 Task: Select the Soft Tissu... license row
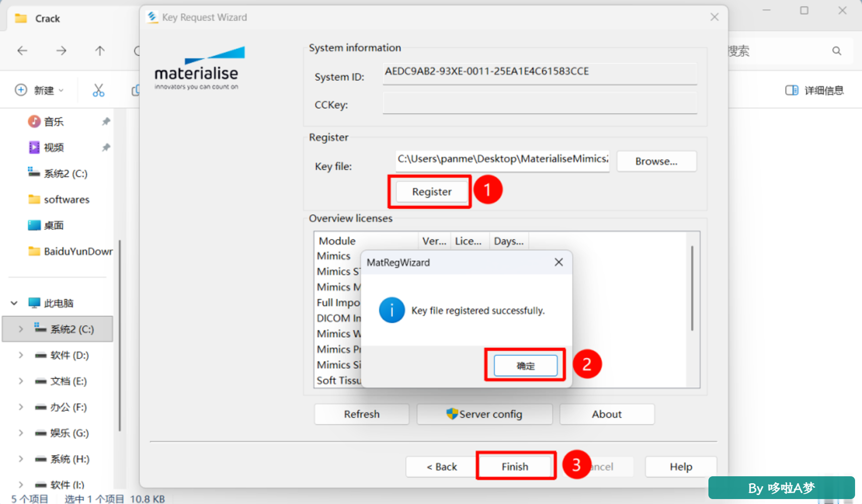[339, 380]
